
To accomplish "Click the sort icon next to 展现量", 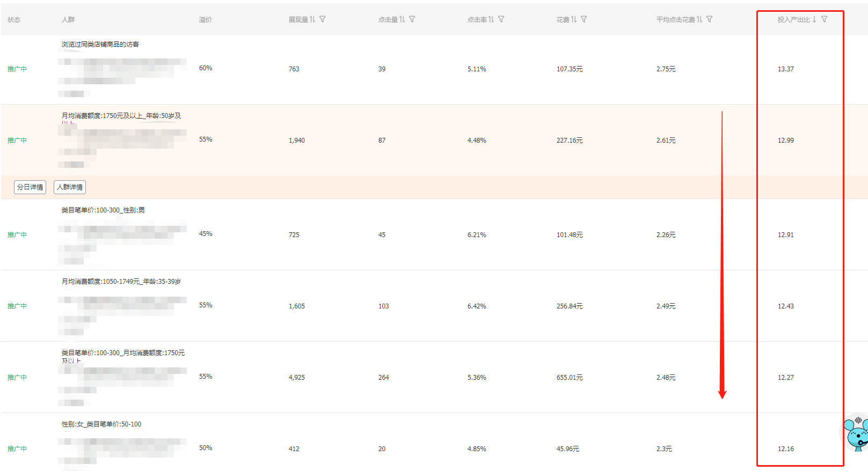I will 312,19.
